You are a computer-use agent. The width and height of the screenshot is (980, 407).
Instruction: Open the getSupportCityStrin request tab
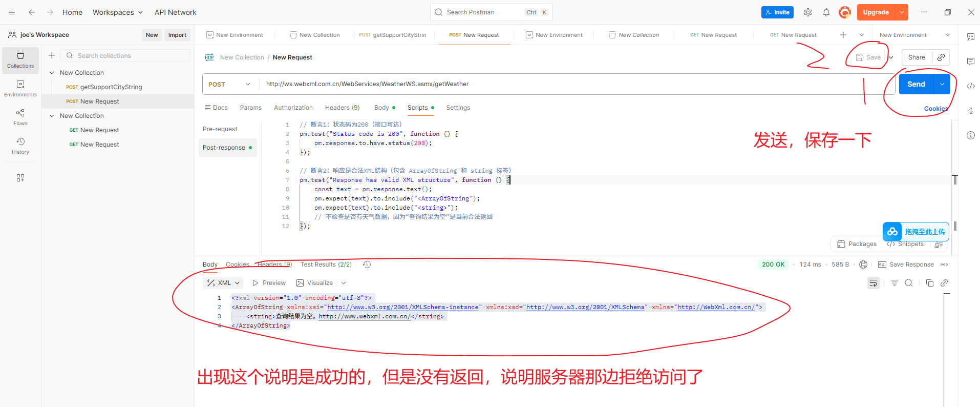(x=393, y=35)
